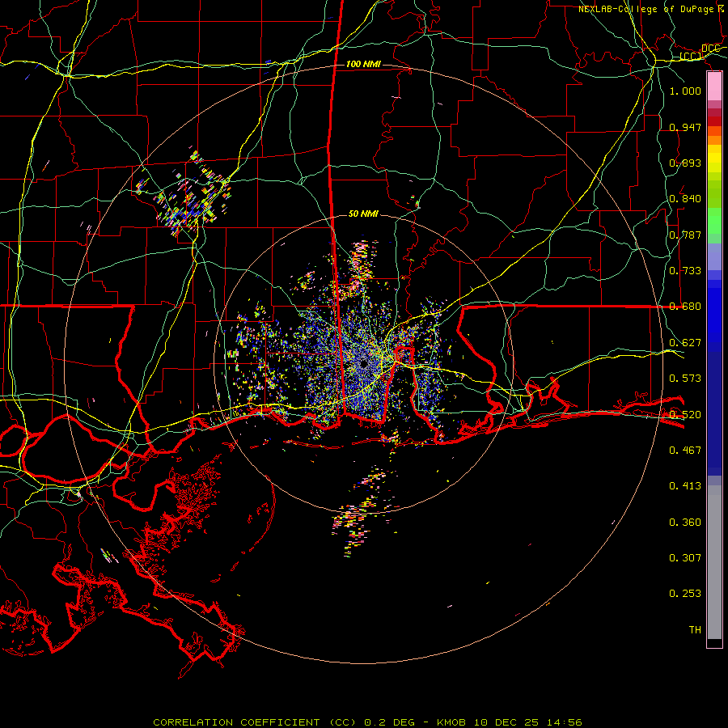The height and width of the screenshot is (728, 728).
Task: Click the 1.000 value on the legend
Action: [x=685, y=91]
